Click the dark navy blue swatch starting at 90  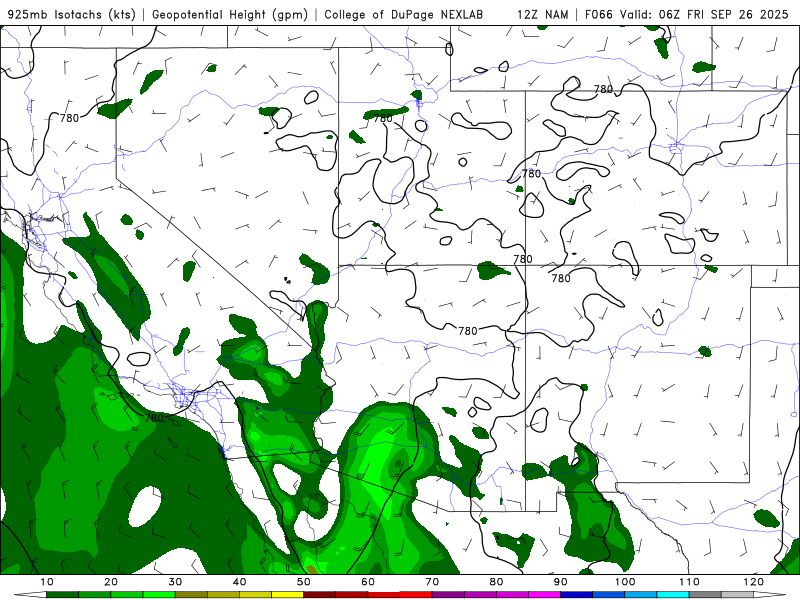click(577, 595)
